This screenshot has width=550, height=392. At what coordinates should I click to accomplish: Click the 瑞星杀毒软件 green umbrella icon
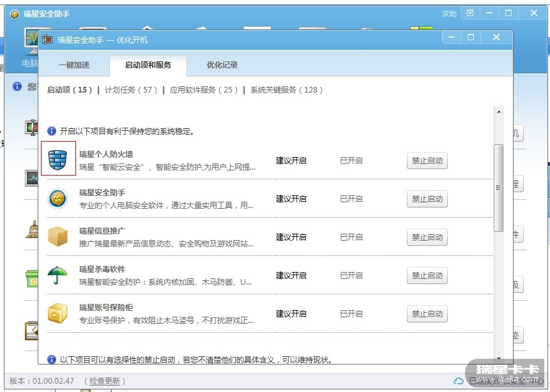click(x=57, y=275)
